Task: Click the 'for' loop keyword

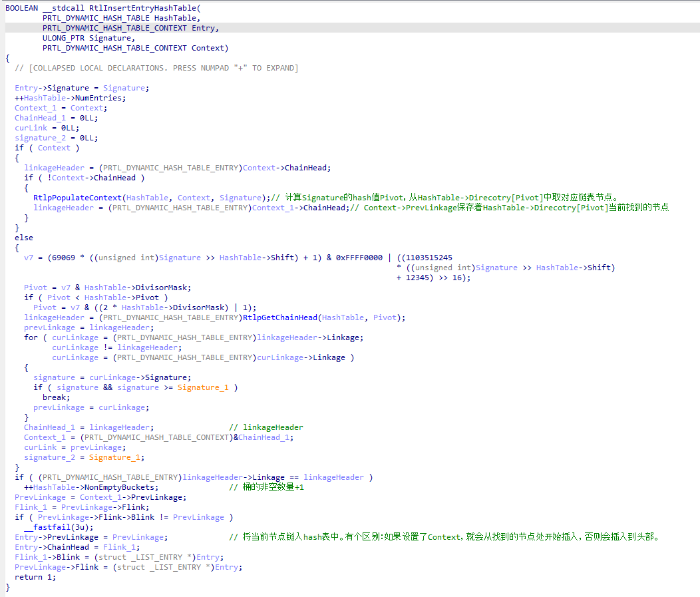Action: pos(31,337)
